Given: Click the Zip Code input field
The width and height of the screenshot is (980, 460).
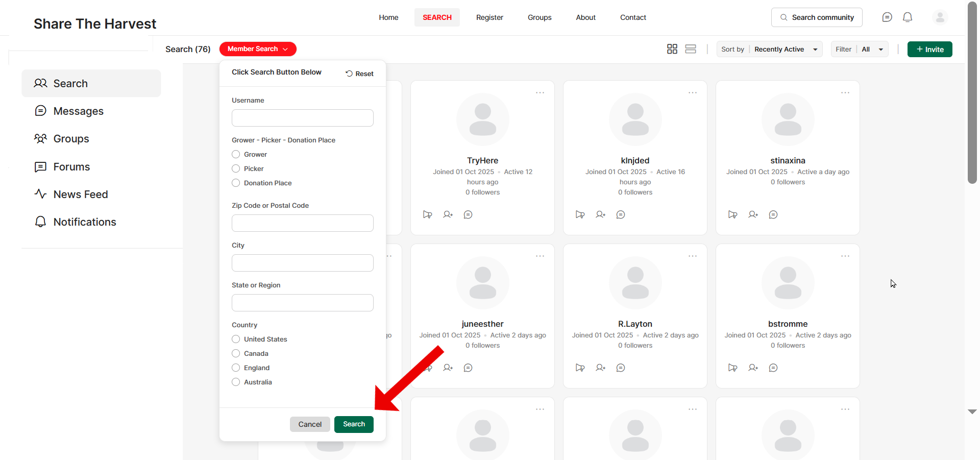Looking at the screenshot, I should pyautogui.click(x=303, y=223).
